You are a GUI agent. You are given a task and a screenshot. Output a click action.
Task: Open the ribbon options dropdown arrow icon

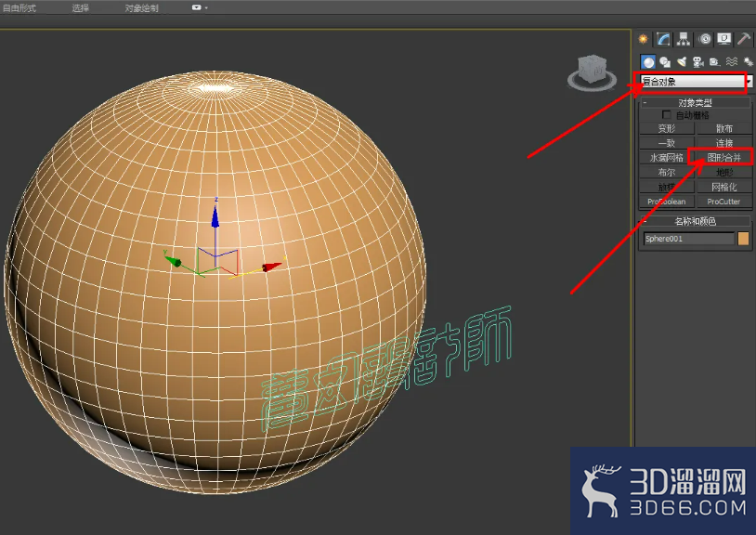pyautogui.click(x=199, y=7)
